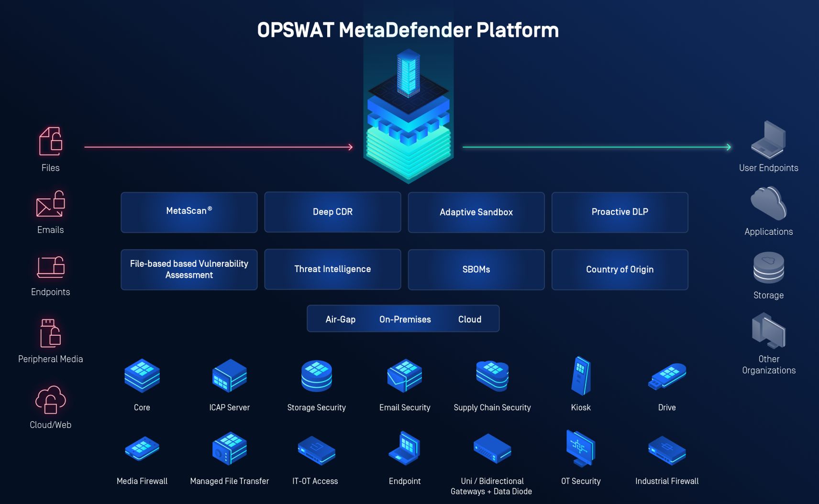The width and height of the screenshot is (819, 504).
Task: Open the Threat Intelligence panel
Action: 332,269
